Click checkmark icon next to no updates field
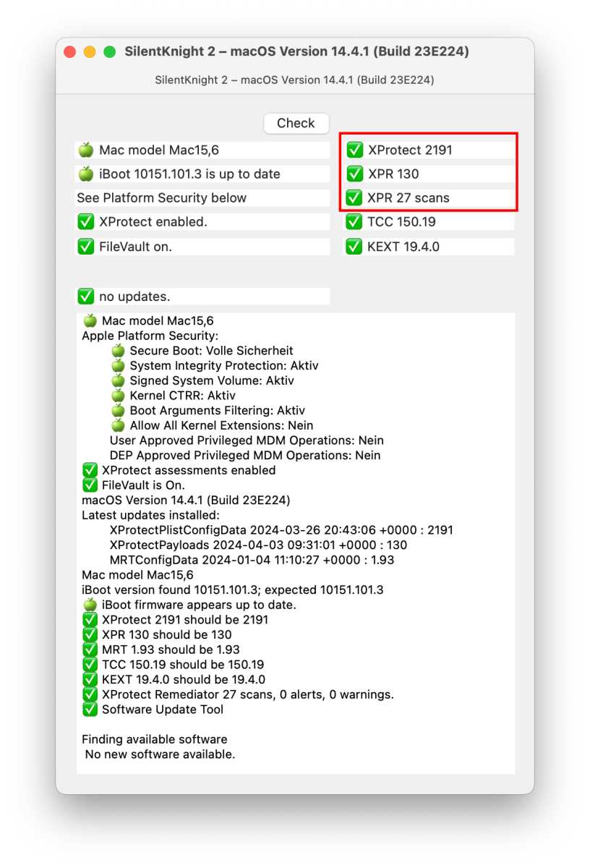Screen dimensions: 590x868 pyautogui.click(x=86, y=297)
